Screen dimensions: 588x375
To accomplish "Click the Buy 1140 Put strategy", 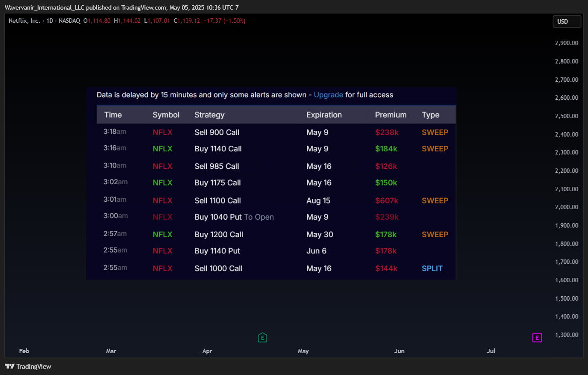I will point(217,251).
